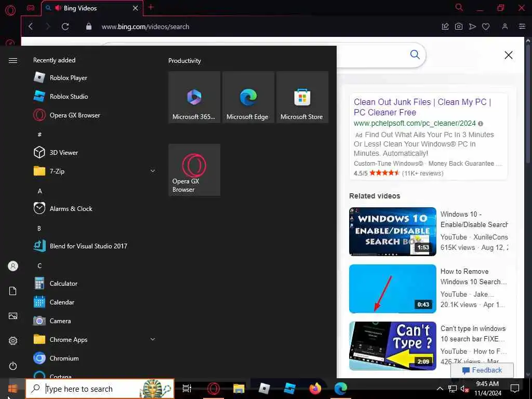Select the Bing Videos tab
Screen dimensions: 532x399
point(92,8)
